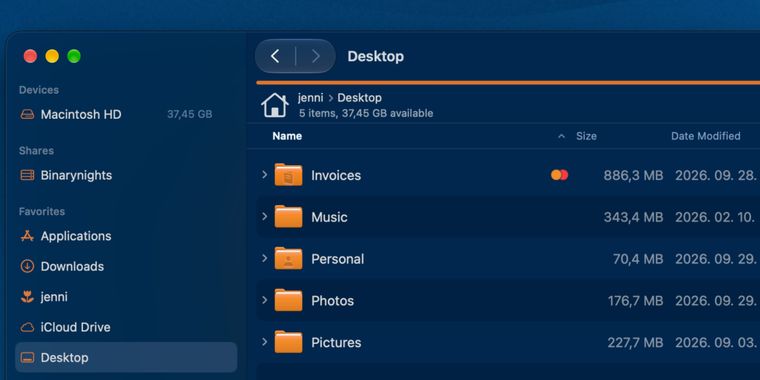Click the Music folder icon
Viewport: 760px width, 380px height.
pos(288,217)
